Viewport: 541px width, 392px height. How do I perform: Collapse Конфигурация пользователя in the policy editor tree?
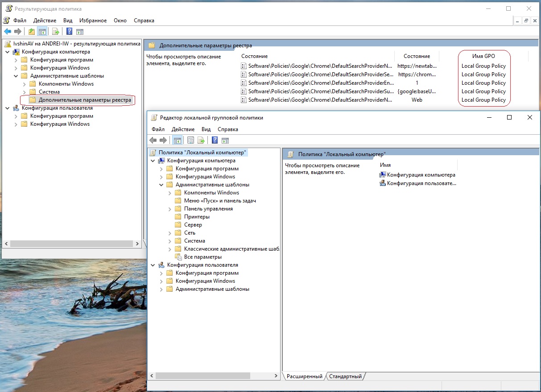153,265
